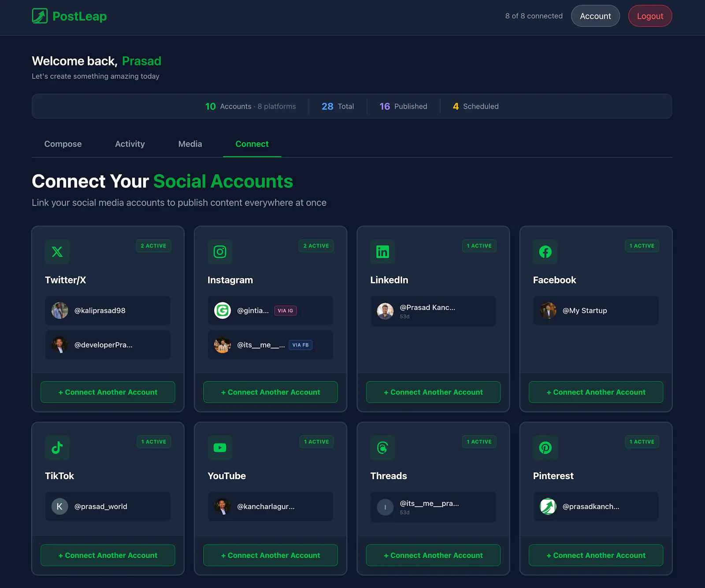
Task: Click the @its__me__... Instagram avatar
Action: (223, 345)
